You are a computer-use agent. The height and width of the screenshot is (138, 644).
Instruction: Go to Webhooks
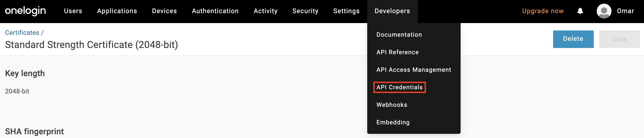tap(391, 105)
